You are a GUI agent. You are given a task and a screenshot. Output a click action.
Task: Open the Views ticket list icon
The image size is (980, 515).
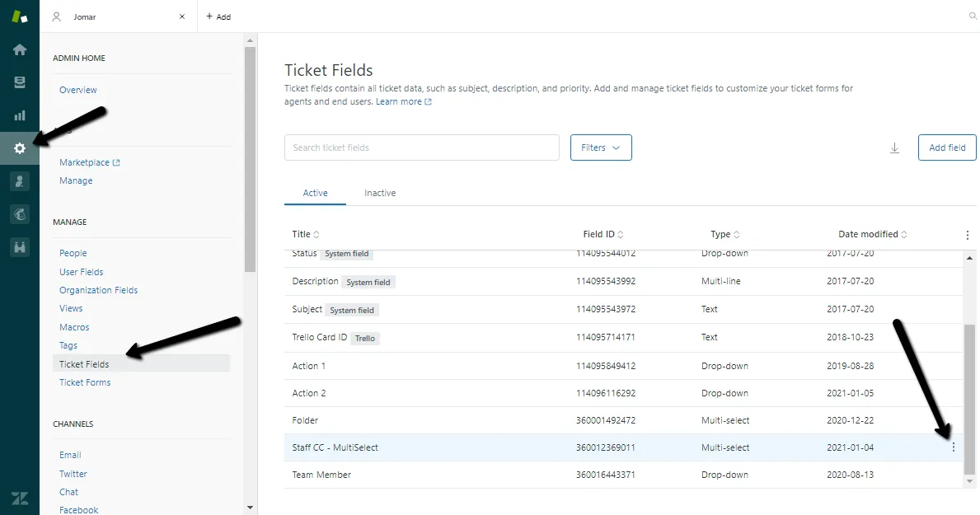[x=20, y=82]
